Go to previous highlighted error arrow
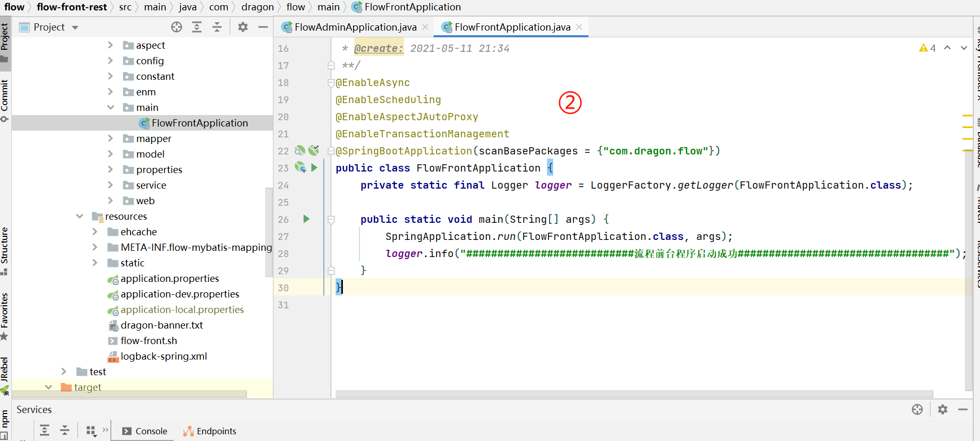The height and width of the screenshot is (441, 980). [x=947, y=48]
